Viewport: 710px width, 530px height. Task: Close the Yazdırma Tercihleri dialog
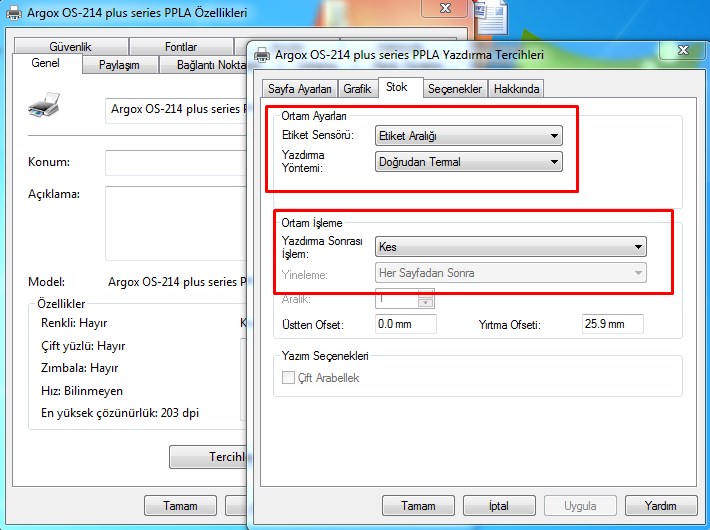682,50
